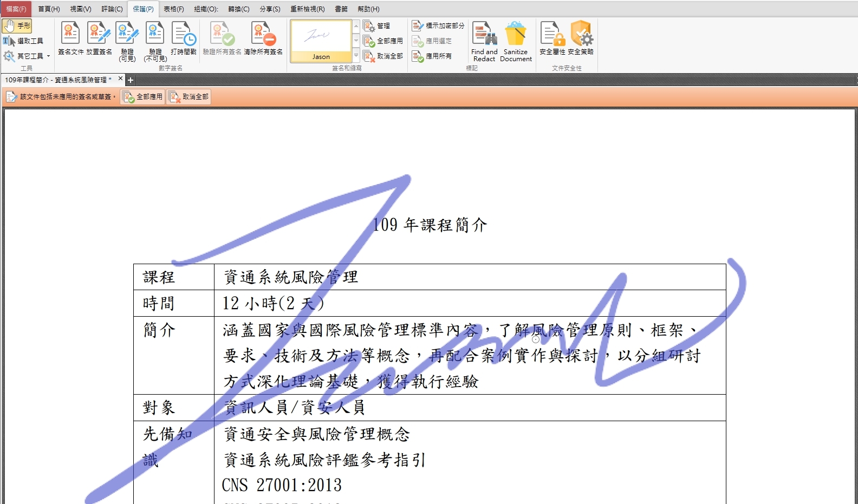Click the Sanitize Document icon
Screen dimensions: 858x504
pos(516,41)
